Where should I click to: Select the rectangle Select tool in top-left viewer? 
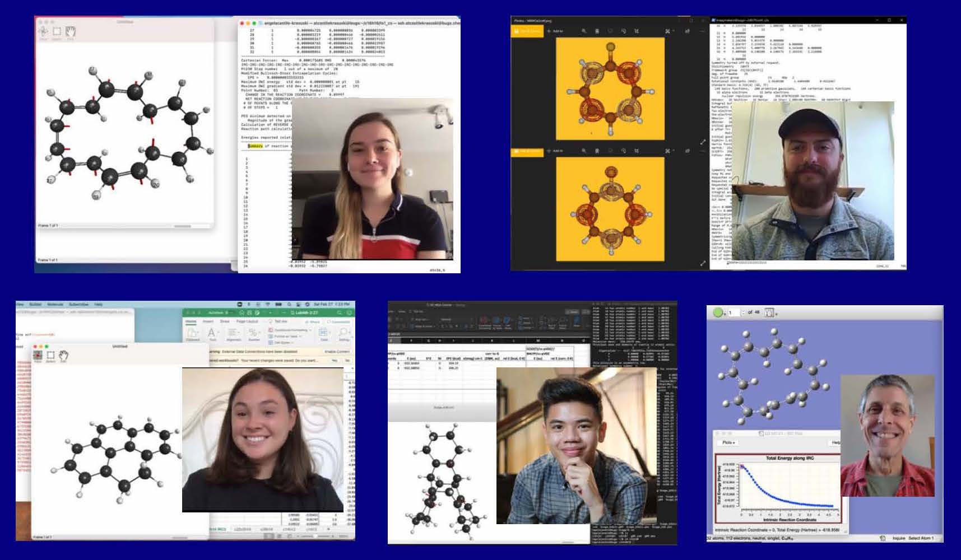[57, 32]
